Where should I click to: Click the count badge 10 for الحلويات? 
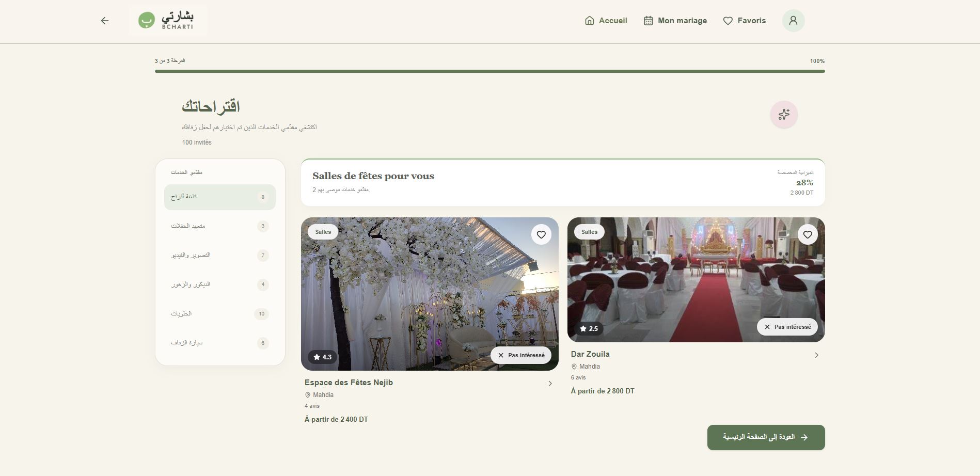(x=262, y=314)
